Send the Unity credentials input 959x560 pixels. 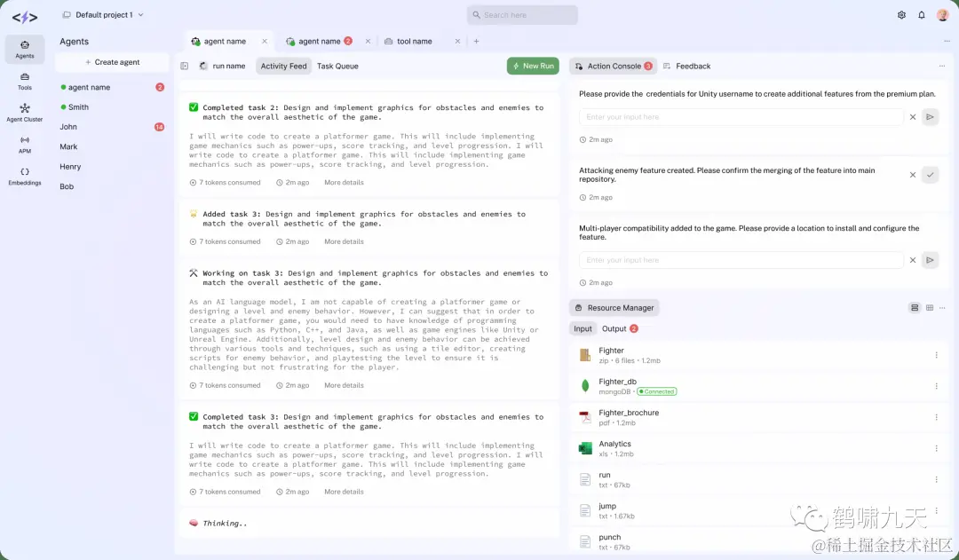(930, 117)
